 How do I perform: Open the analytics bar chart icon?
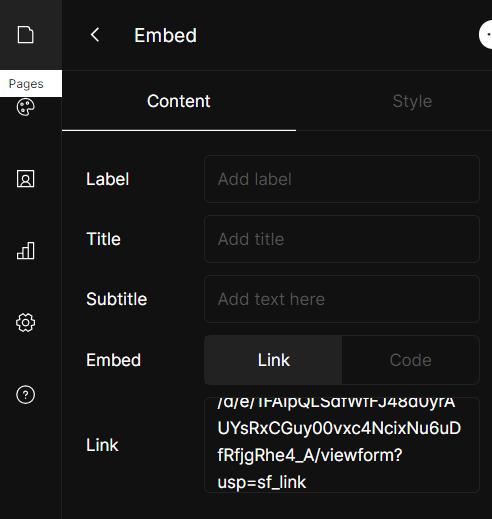coord(26,251)
